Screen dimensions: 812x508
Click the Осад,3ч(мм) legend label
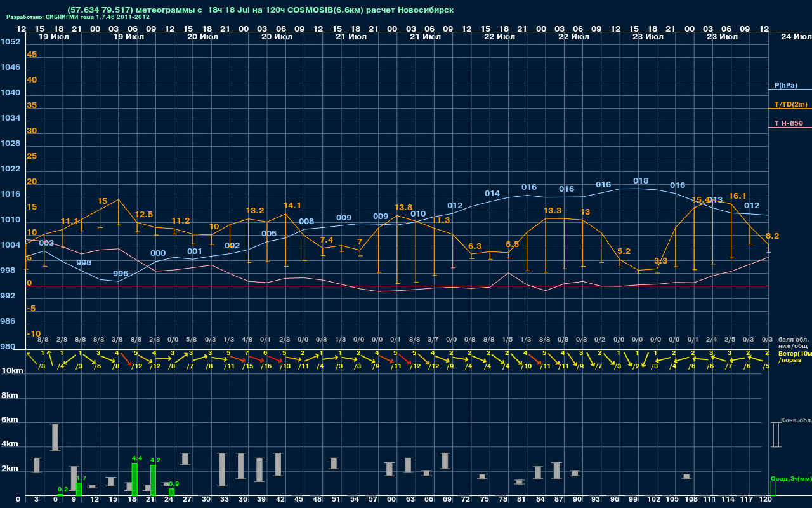[791, 478]
